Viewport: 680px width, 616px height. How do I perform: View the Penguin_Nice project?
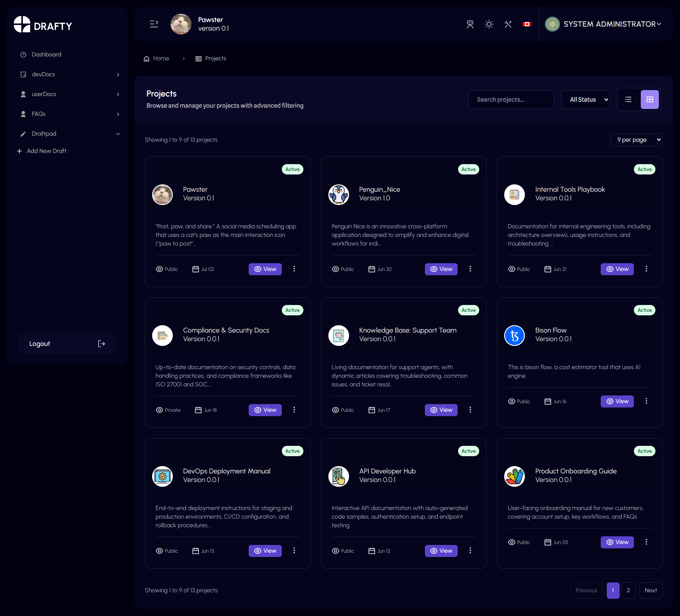point(441,269)
